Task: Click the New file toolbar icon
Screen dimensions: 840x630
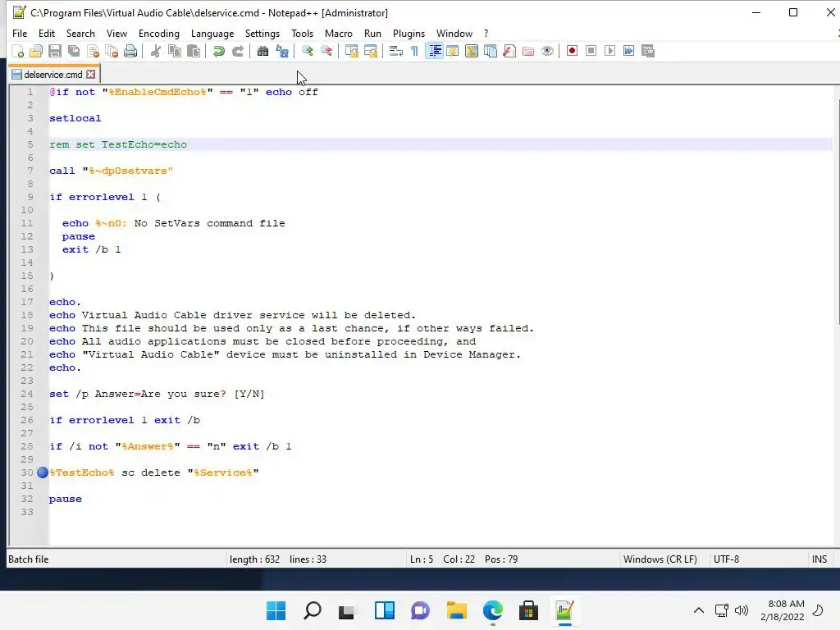Action: point(18,52)
